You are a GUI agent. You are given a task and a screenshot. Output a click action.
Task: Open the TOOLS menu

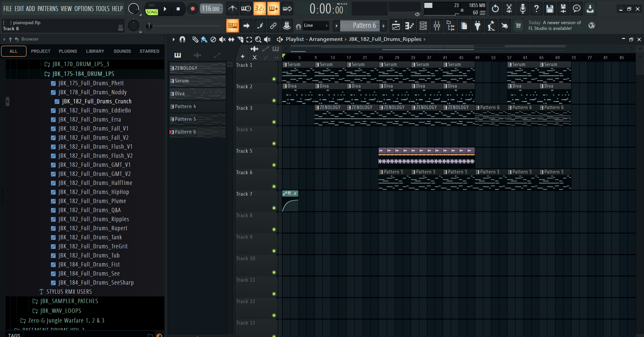[102, 9]
